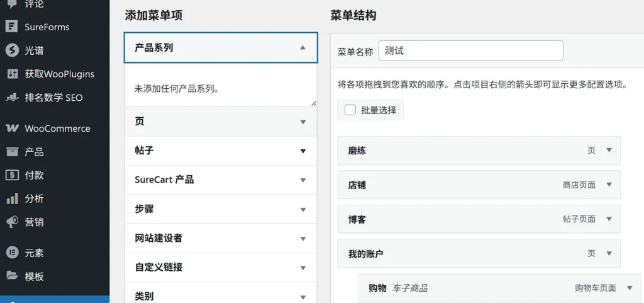
Task: Click the 菜单名称 input field
Action: click(470, 51)
